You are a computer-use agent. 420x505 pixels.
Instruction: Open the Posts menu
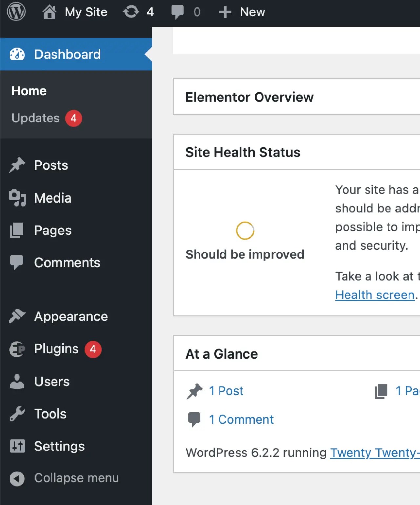click(x=51, y=165)
